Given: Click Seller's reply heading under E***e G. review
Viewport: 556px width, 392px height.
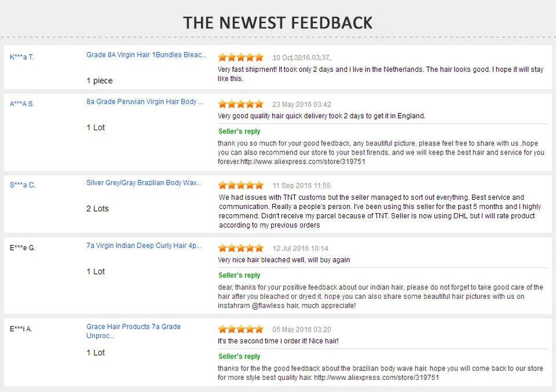Looking at the screenshot, I should (x=239, y=275).
